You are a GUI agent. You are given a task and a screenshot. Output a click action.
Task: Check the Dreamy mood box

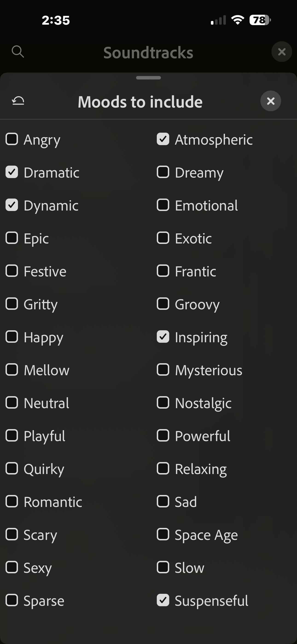point(163,172)
